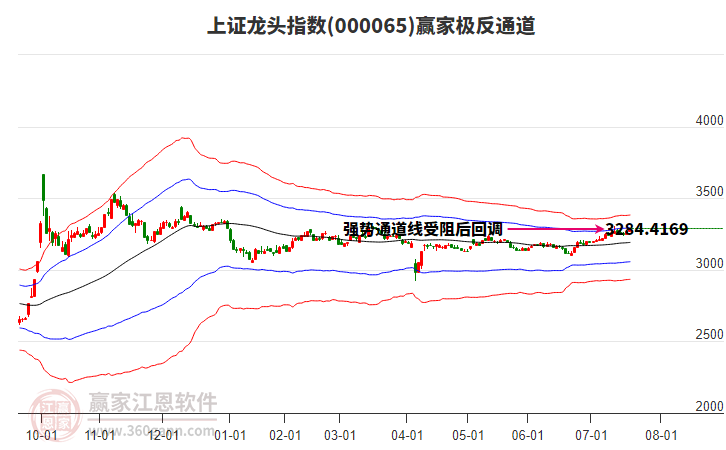
Task: Click the 01-01 date label
Action: point(230,436)
